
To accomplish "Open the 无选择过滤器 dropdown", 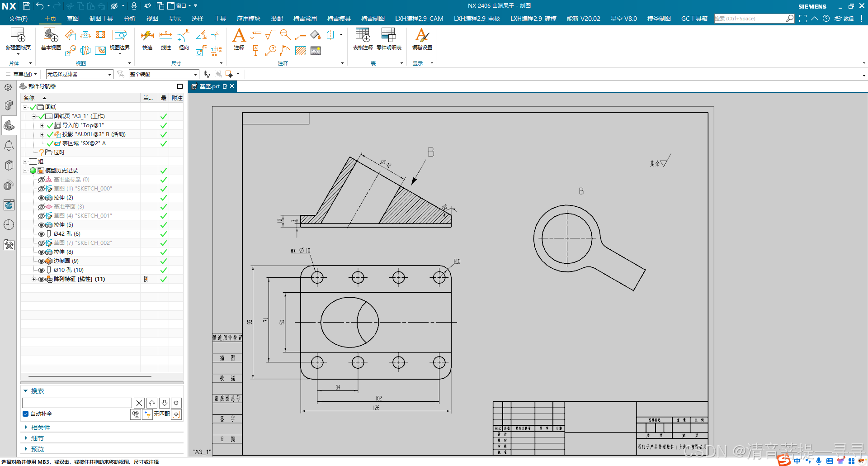I will coord(79,74).
